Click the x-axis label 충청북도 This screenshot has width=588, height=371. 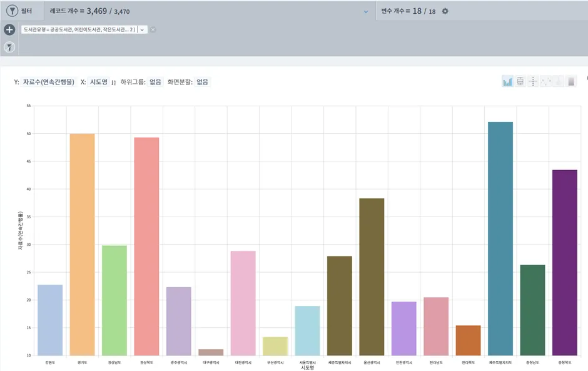tap(565, 362)
